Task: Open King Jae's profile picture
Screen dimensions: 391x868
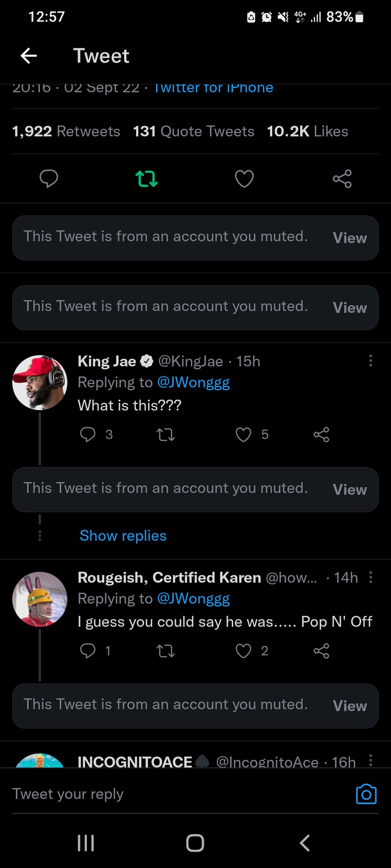Action: pos(40,382)
